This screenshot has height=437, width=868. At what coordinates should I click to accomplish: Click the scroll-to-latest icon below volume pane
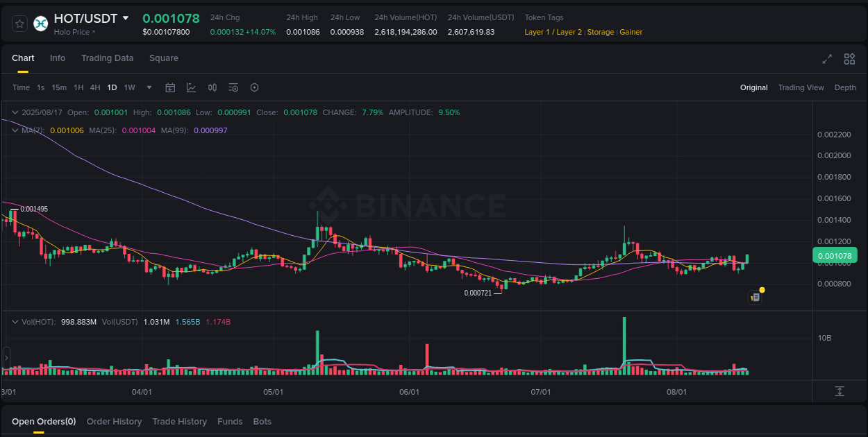click(x=840, y=391)
